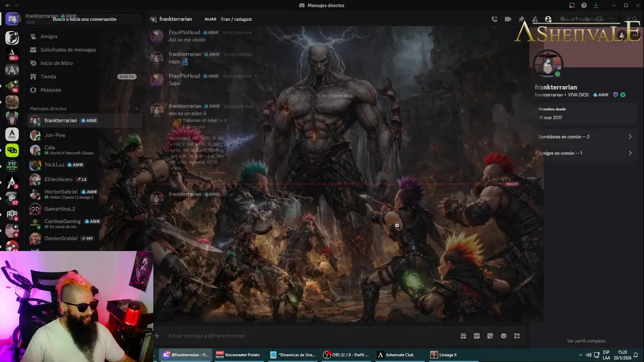Open sticker picker icon
This screenshot has height=362, width=644.
(490, 336)
